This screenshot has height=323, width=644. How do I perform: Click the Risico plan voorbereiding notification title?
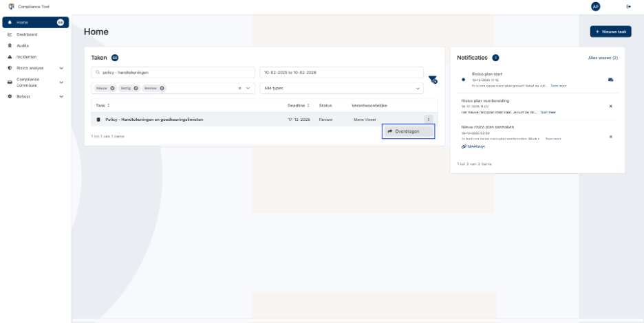485,100
